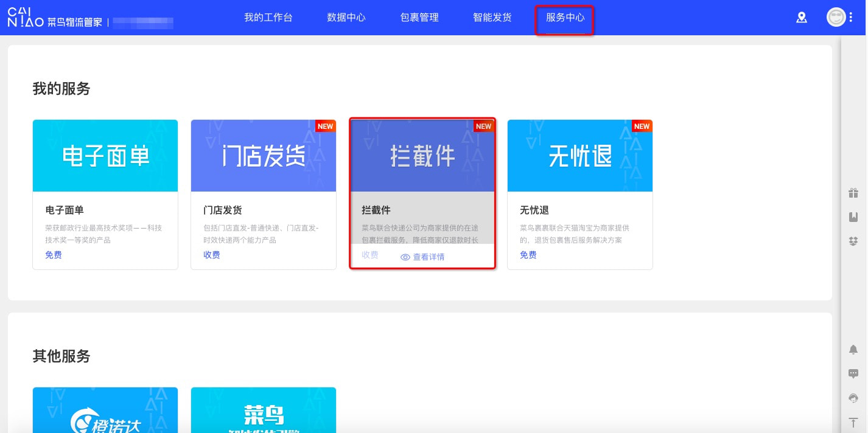Click the 无忧退 card title text
This screenshot has height=433, width=868.
(534, 210)
